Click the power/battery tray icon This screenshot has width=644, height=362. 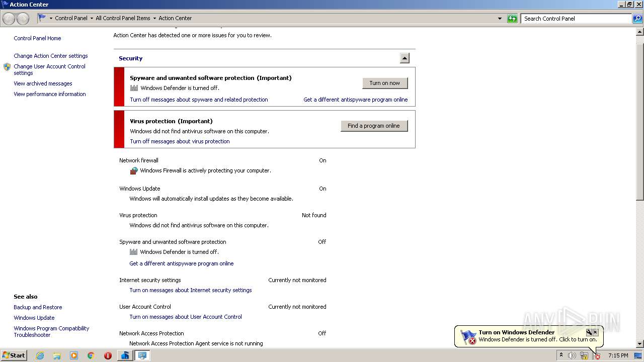pyautogui.click(x=584, y=355)
